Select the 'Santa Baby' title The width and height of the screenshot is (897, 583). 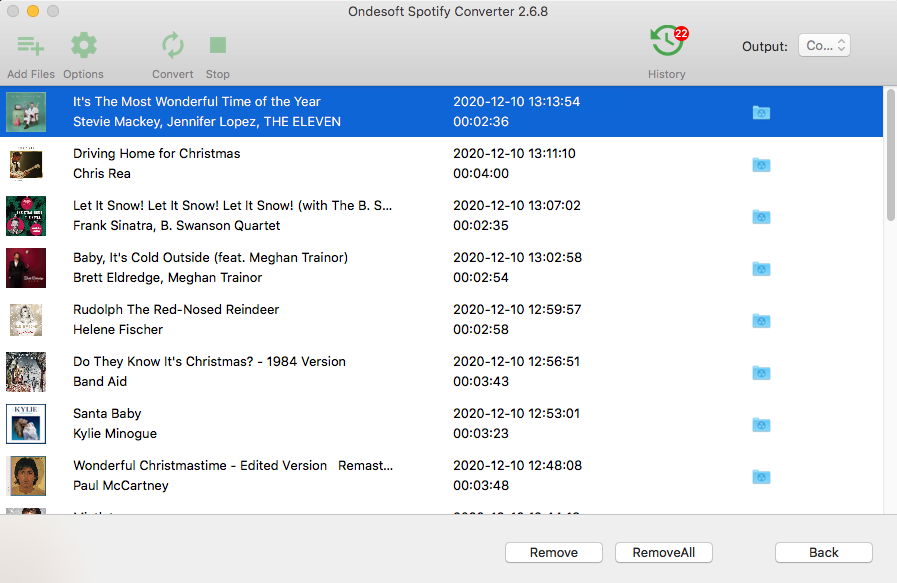[x=107, y=414]
